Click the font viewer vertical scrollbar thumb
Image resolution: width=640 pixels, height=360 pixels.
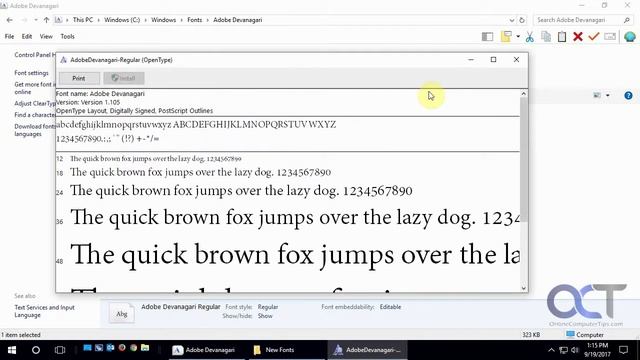(524, 160)
